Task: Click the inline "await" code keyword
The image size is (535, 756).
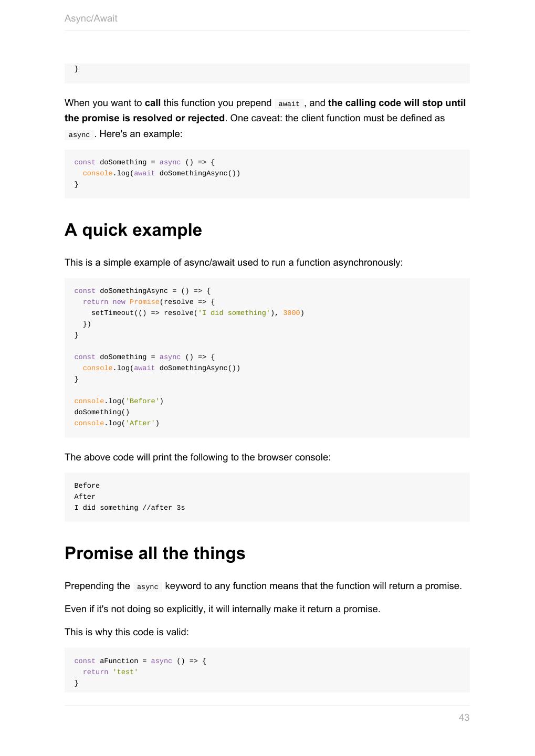Action: pyautogui.click(x=289, y=104)
